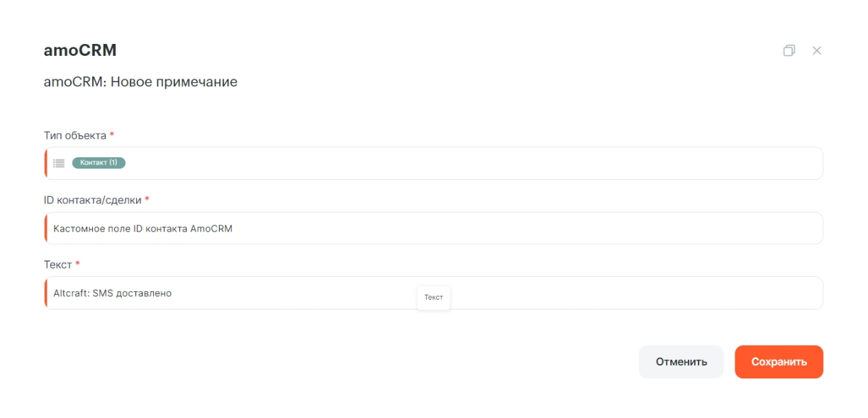The image size is (868, 418).
Task: Click the red asterisk after Тип объекта
Action: click(112, 135)
